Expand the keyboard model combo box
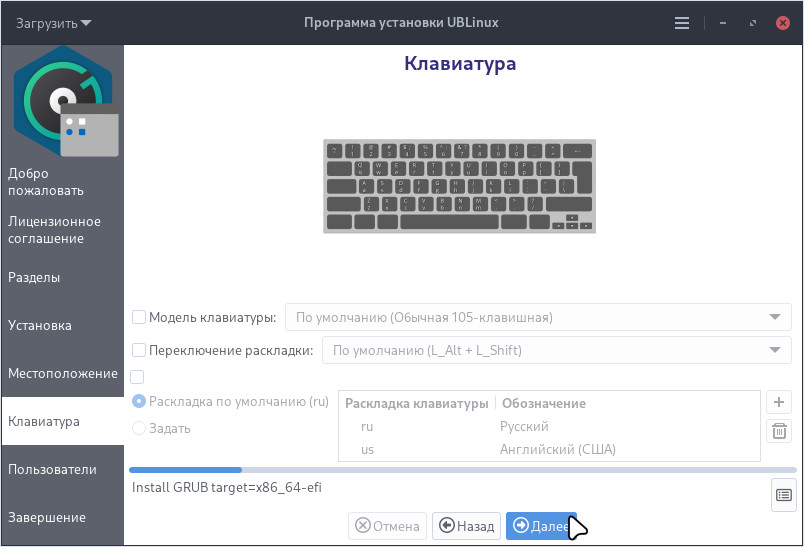The width and height of the screenshot is (804, 547). tap(538, 317)
